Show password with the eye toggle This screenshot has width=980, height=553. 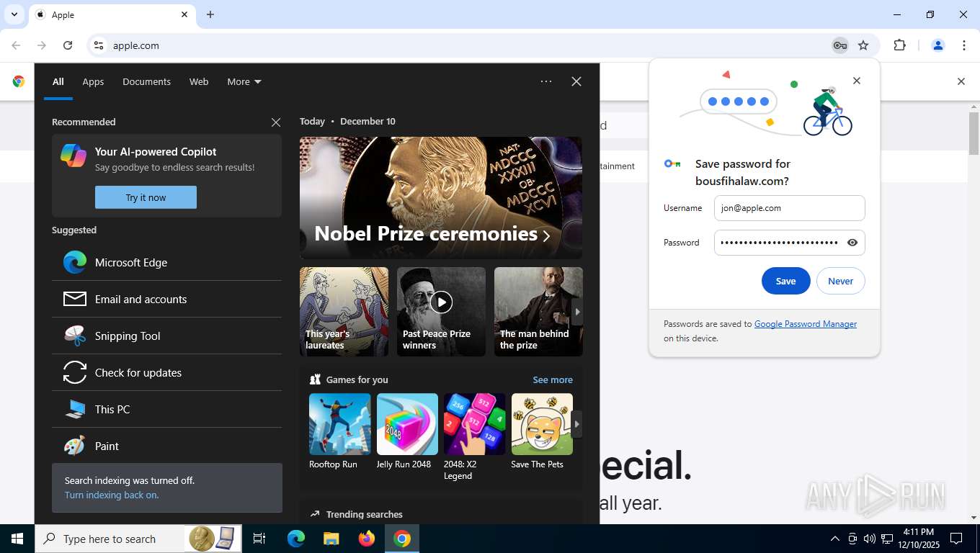852,243
